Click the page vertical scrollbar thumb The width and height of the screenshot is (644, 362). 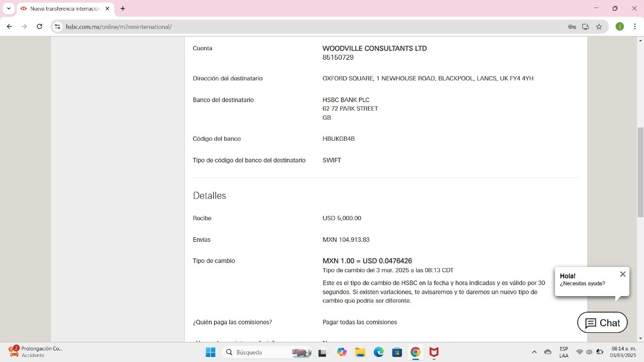pos(640,172)
